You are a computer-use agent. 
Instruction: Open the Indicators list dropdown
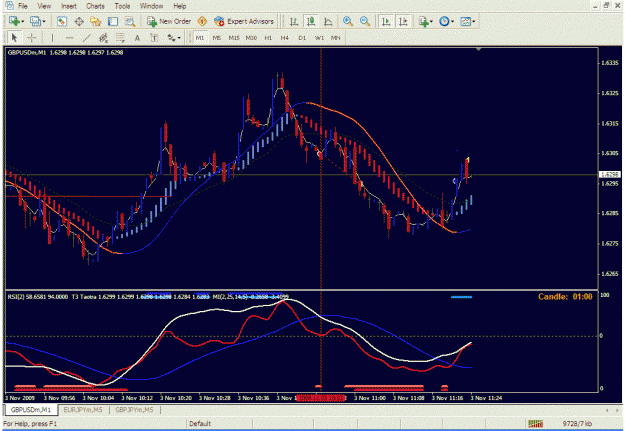[425, 21]
